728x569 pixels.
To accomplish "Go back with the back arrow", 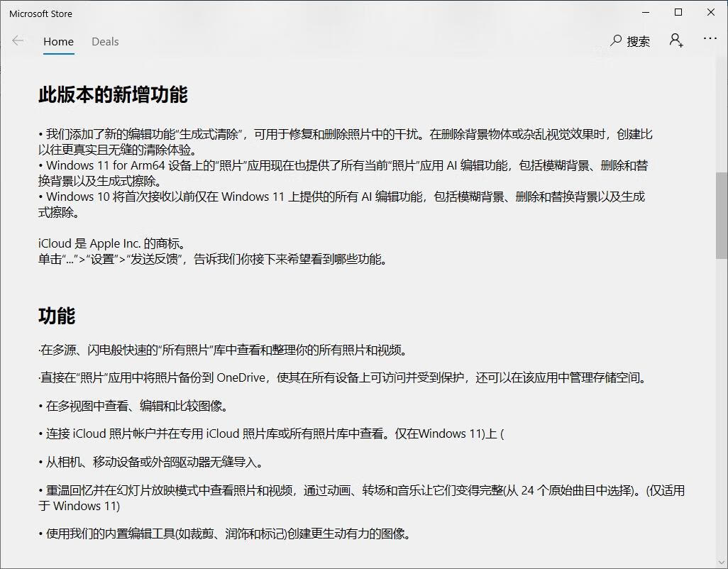I will (18, 41).
